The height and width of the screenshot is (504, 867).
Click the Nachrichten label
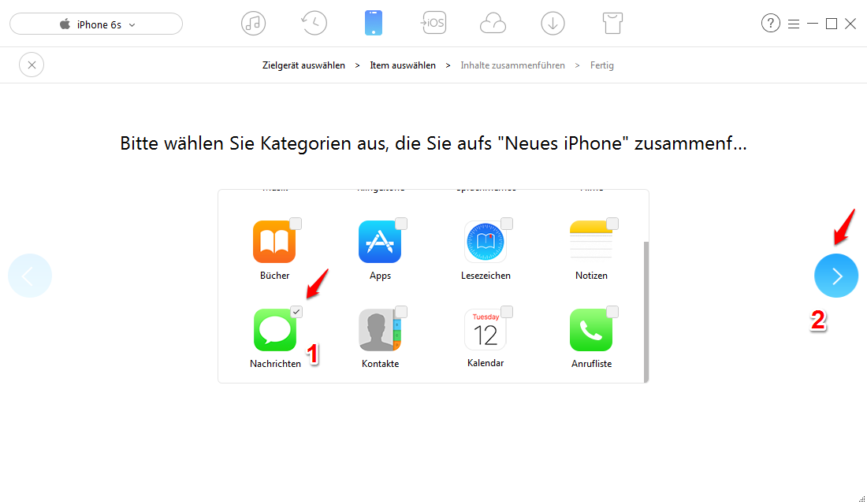tap(275, 364)
